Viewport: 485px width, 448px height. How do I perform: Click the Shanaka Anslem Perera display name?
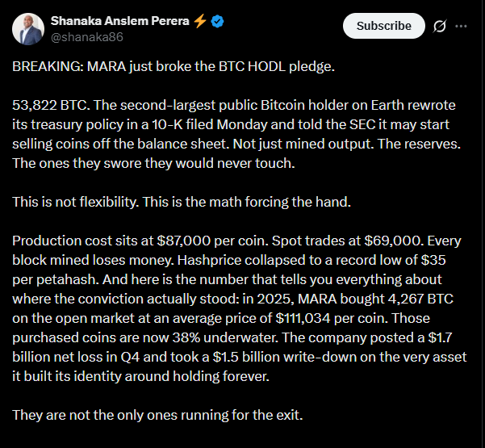point(119,21)
